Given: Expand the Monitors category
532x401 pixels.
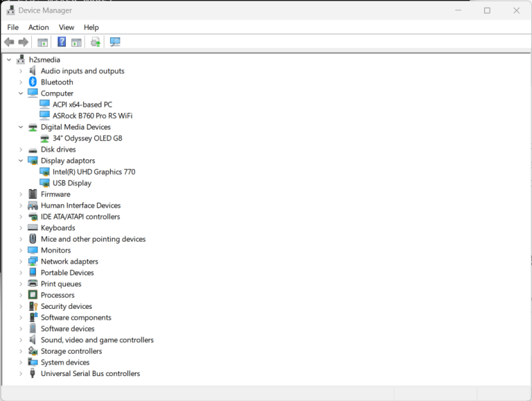Looking at the screenshot, I should [x=21, y=250].
